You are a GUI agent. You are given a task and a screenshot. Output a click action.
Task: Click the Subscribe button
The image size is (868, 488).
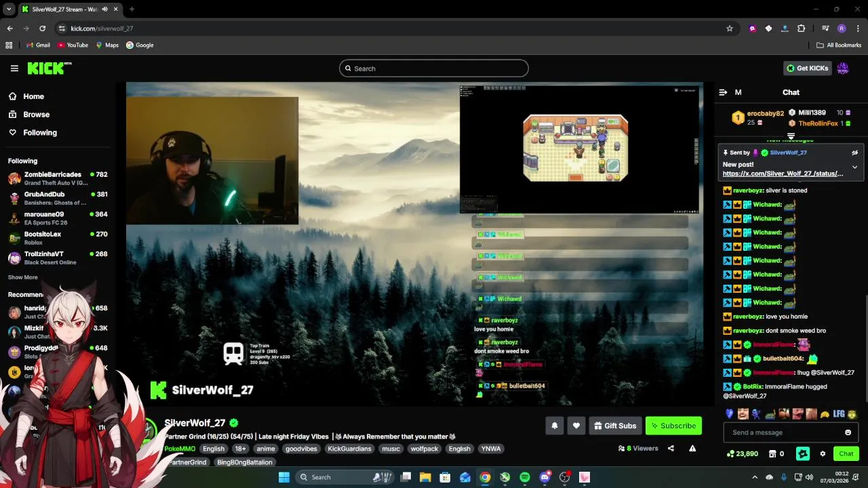673,426
